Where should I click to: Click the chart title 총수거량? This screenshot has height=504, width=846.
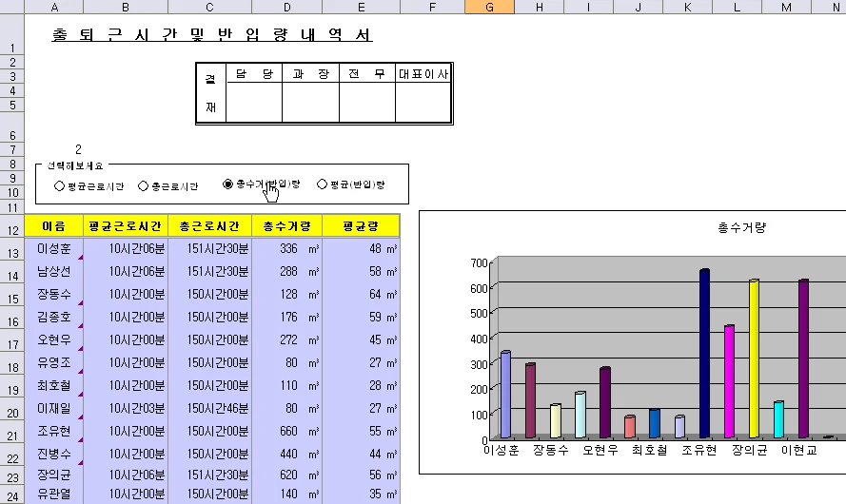tap(742, 227)
